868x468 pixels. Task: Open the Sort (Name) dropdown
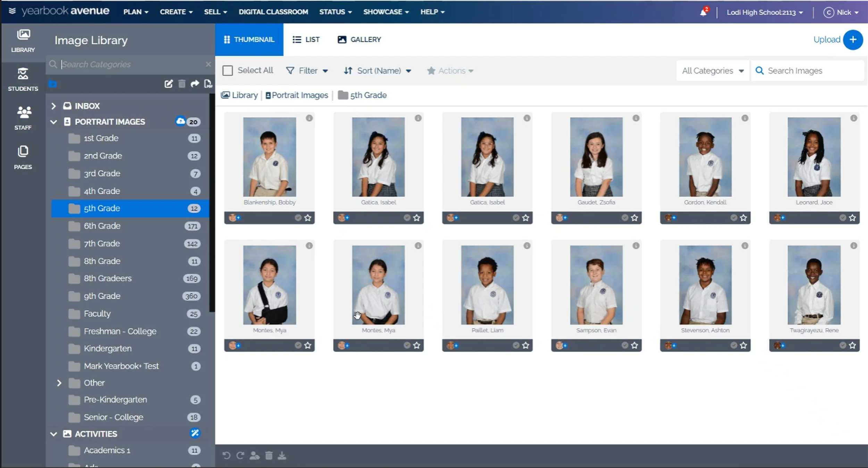coord(377,71)
